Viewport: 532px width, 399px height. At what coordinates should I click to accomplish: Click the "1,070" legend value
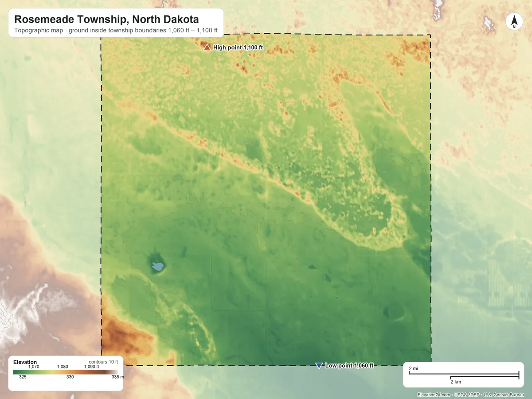coord(34,367)
